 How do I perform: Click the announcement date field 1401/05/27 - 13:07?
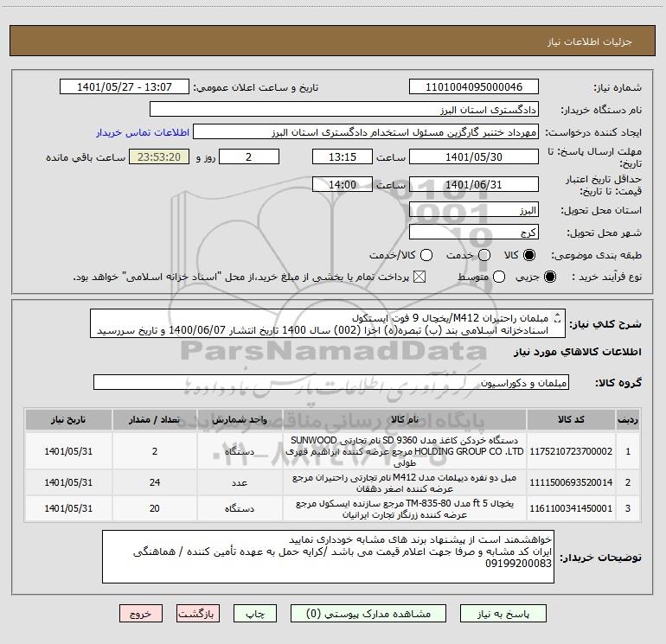[125, 87]
